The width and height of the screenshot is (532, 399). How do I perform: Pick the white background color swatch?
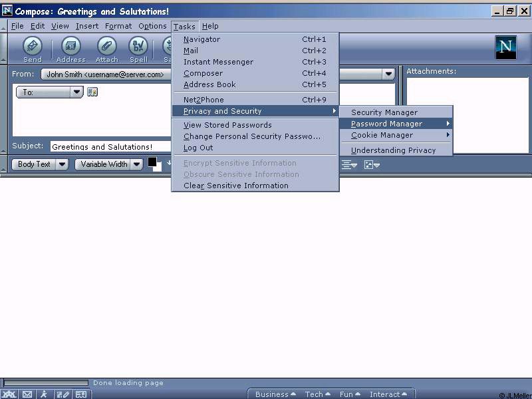(x=158, y=168)
